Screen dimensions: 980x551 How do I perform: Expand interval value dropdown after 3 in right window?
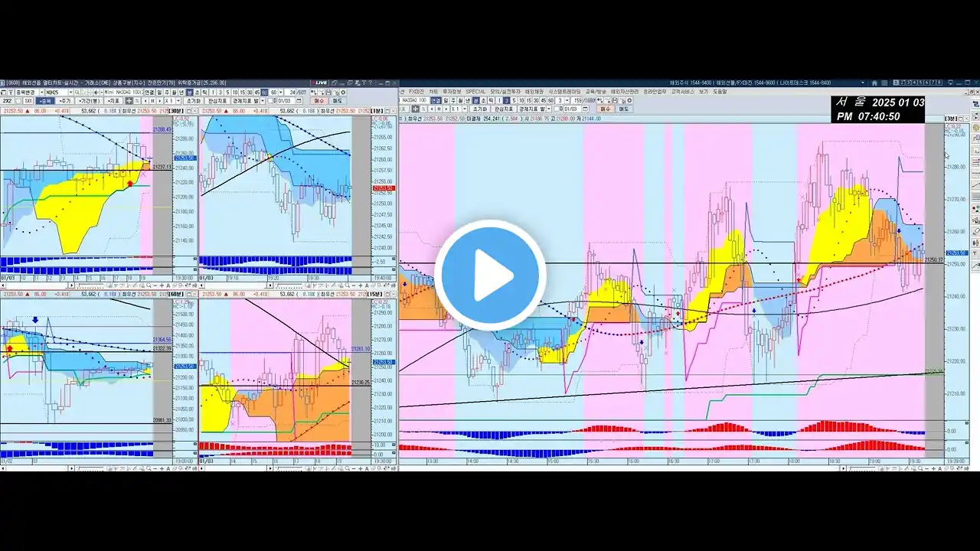point(567,100)
